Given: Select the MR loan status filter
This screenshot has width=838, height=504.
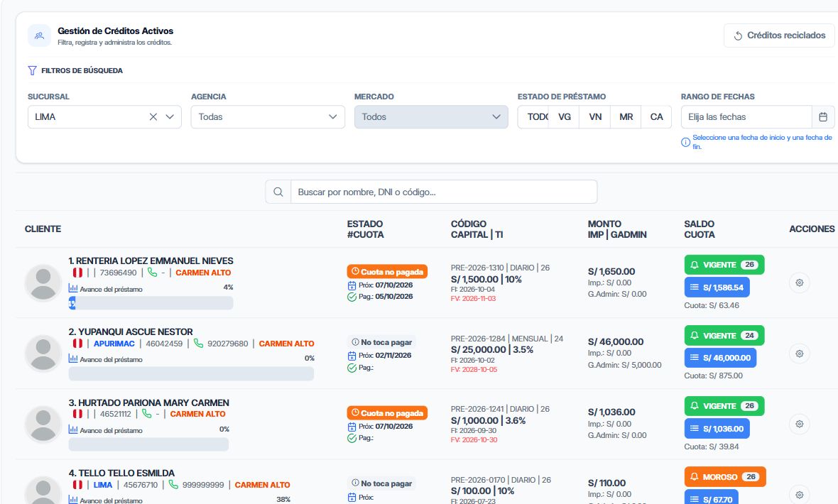Looking at the screenshot, I should click(626, 117).
